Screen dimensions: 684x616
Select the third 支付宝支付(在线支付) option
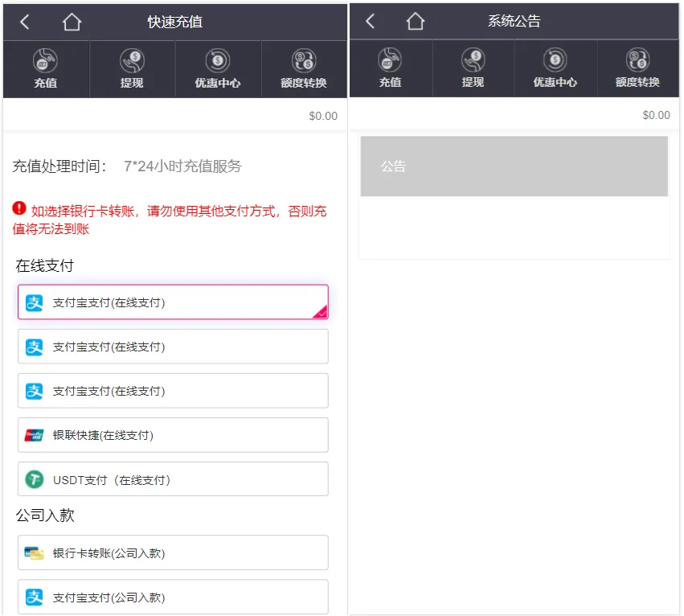tap(173, 391)
